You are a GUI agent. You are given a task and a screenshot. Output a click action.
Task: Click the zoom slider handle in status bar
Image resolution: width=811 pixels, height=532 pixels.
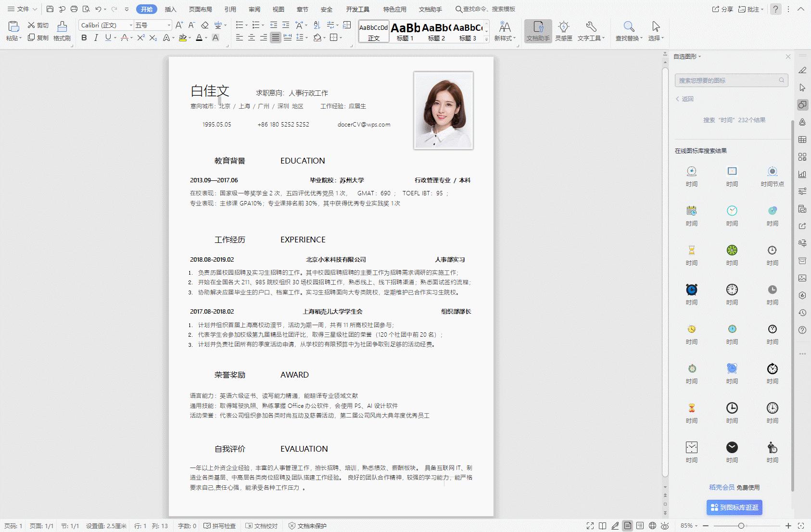tap(741, 526)
